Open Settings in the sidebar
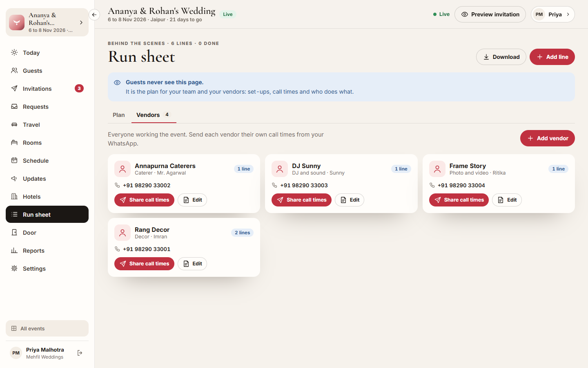Viewport: 588px width, 368px height. point(47,269)
